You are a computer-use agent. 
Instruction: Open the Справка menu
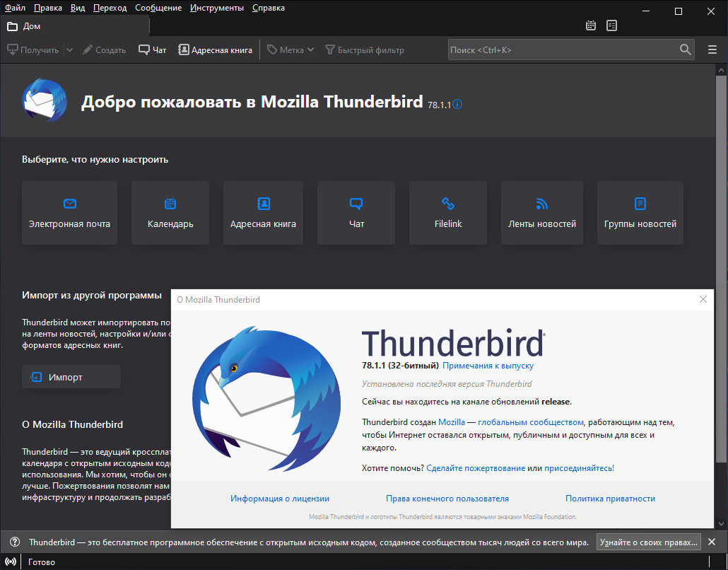269,8
